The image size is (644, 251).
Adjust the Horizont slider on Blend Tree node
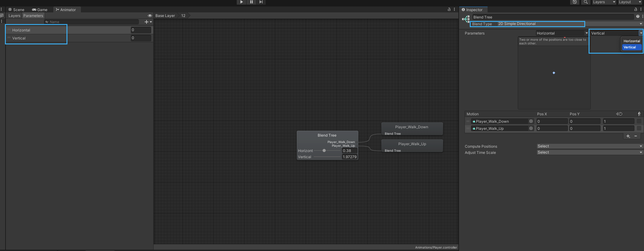pos(324,151)
